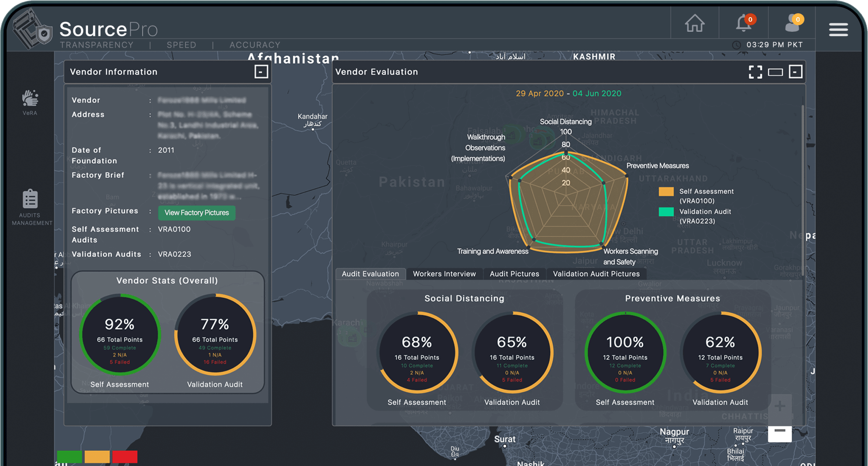
Task: Click the VRA0100 self assessment audit ID
Action: pos(174,229)
